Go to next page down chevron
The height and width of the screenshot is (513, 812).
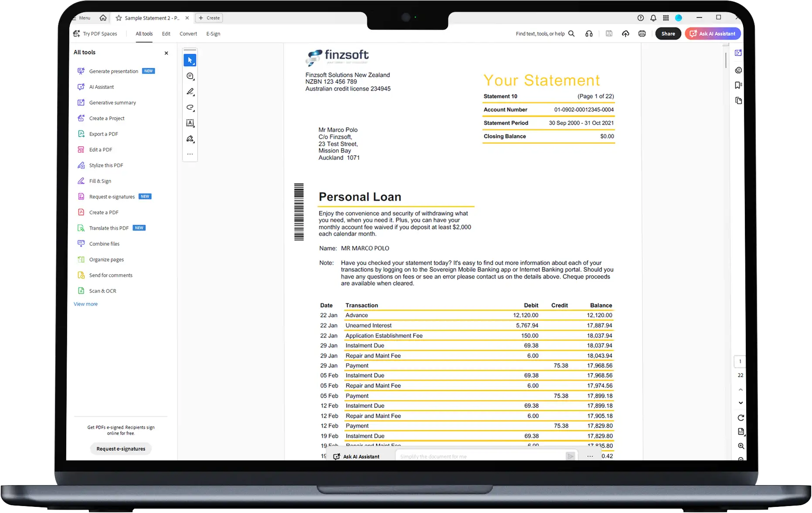coord(741,403)
